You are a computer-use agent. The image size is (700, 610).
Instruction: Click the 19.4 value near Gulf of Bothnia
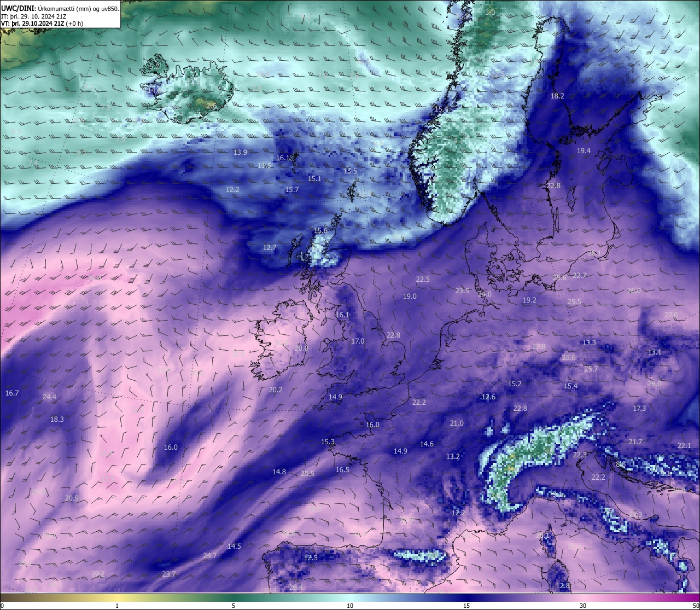584,150
